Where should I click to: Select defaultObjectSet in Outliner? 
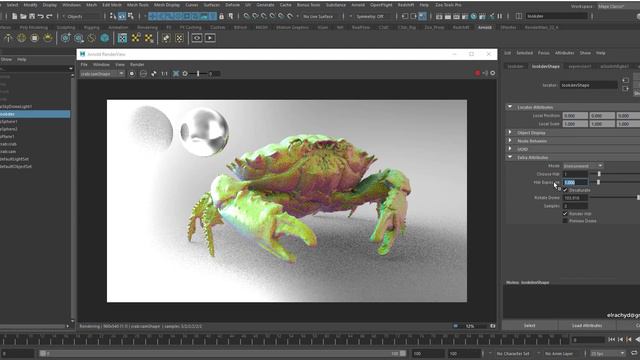[x=16, y=167]
